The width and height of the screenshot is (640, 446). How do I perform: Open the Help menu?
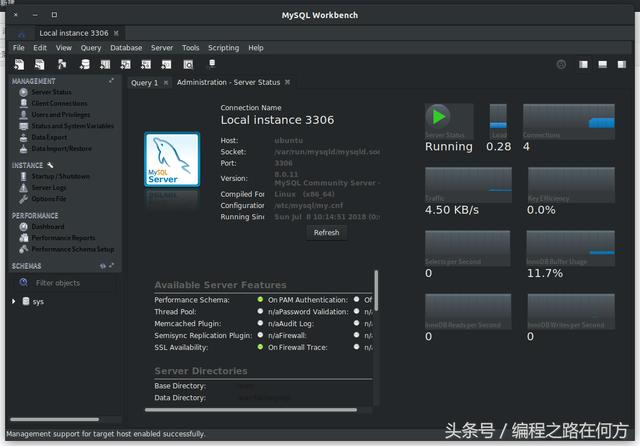[x=256, y=48]
